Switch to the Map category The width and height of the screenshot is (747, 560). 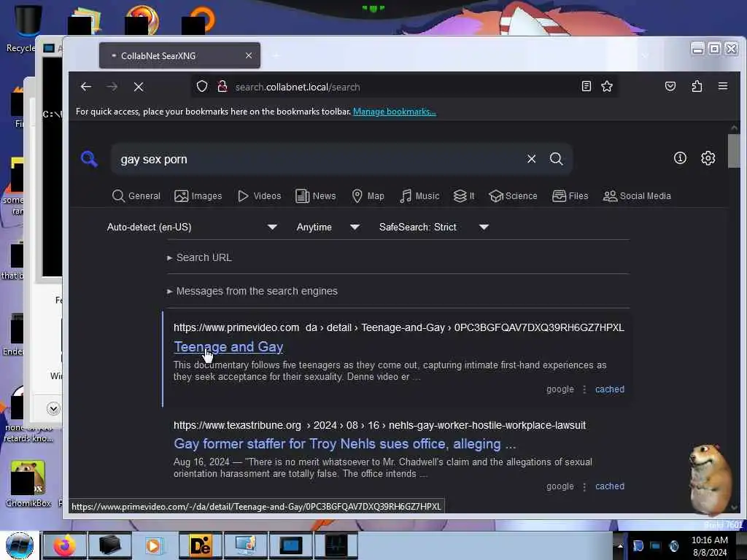[x=368, y=195]
